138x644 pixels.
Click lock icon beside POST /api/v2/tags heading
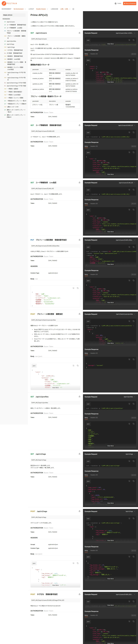tap(80, 511)
